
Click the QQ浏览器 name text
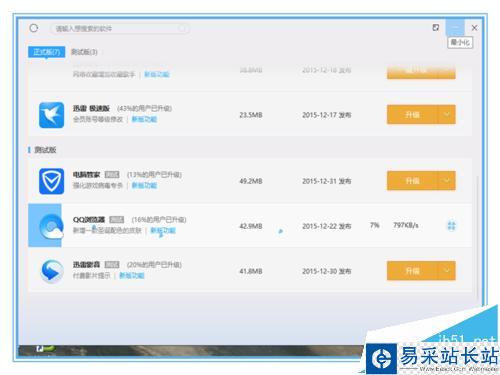pyautogui.click(x=89, y=220)
